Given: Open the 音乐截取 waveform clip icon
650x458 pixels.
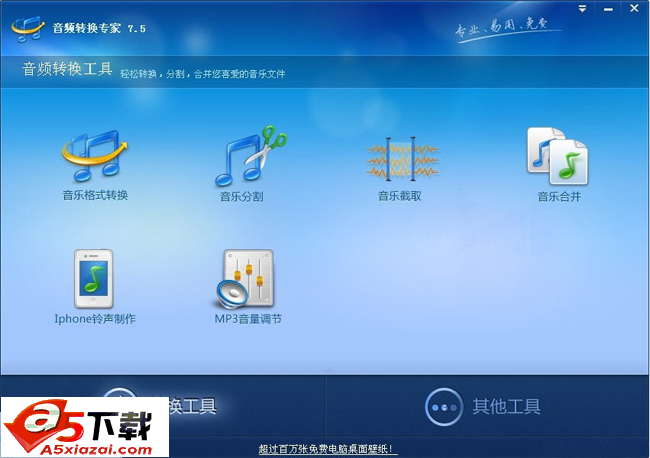Looking at the screenshot, I should (x=402, y=159).
